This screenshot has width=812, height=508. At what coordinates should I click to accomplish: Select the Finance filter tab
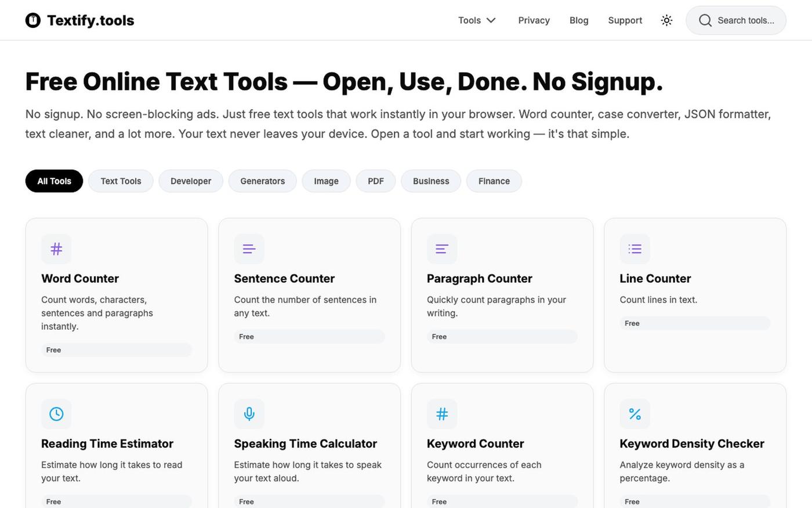(494, 181)
